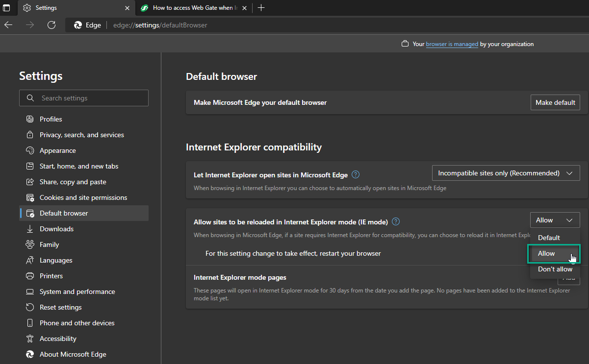589x364 pixels.
Task: Click the Edge logo in the address bar
Action: click(x=78, y=25)
